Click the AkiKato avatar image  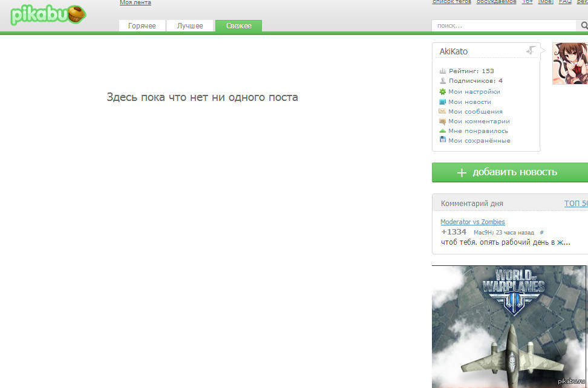click(570, 63)
